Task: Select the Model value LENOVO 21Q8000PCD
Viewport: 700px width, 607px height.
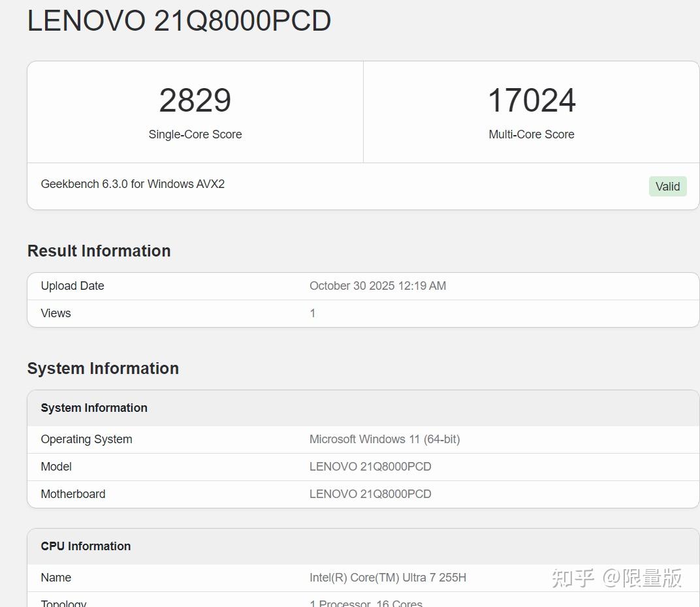Action: pyautogui.click(x=370, y=467)
